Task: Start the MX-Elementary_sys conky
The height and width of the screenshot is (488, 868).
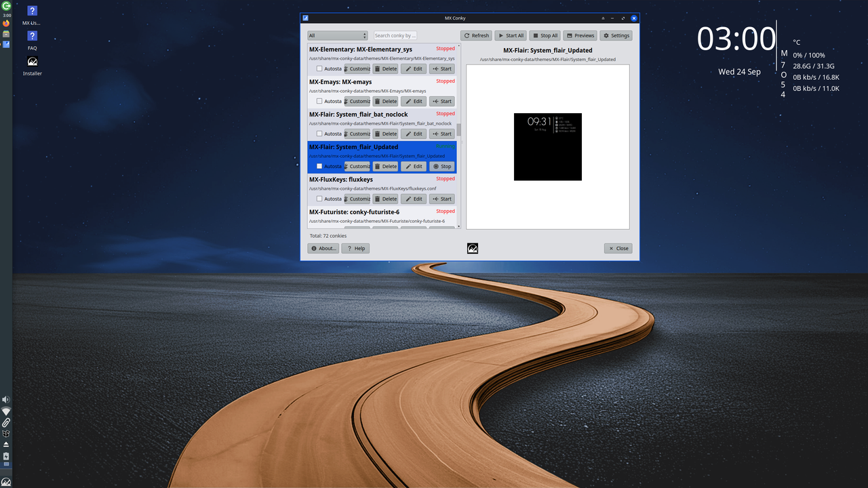Action: tap(442, 68)
